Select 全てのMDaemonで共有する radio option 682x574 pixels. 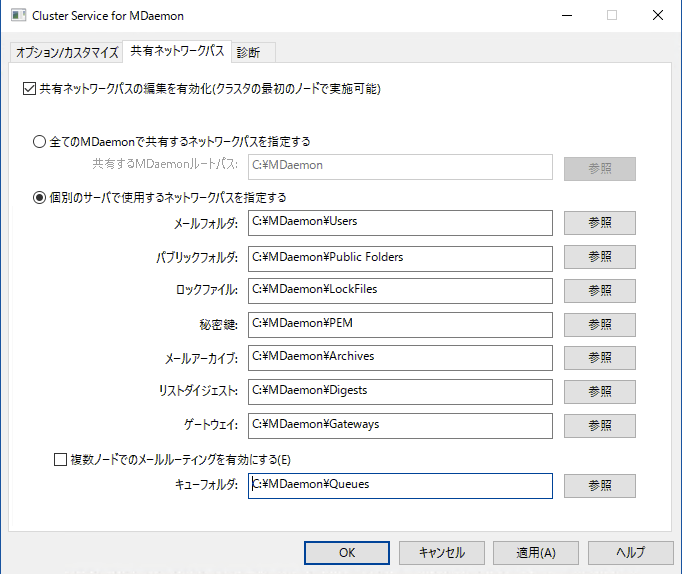coord(40,142)
